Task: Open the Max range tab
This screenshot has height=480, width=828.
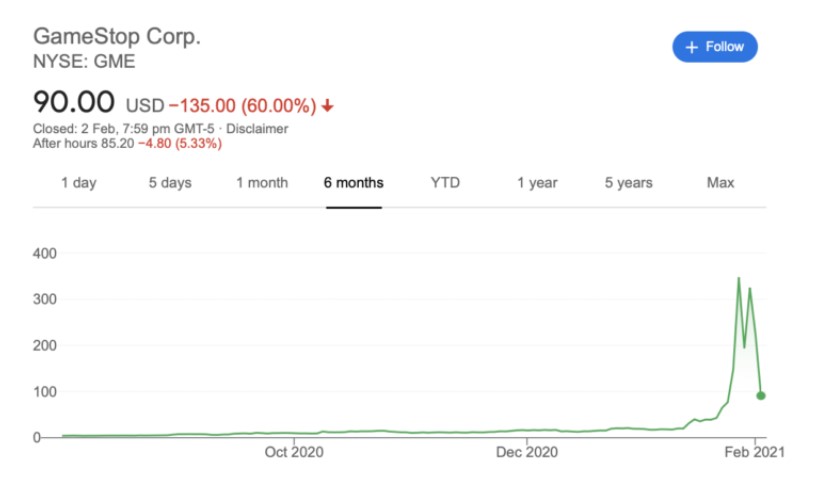Action: [720, 183]
